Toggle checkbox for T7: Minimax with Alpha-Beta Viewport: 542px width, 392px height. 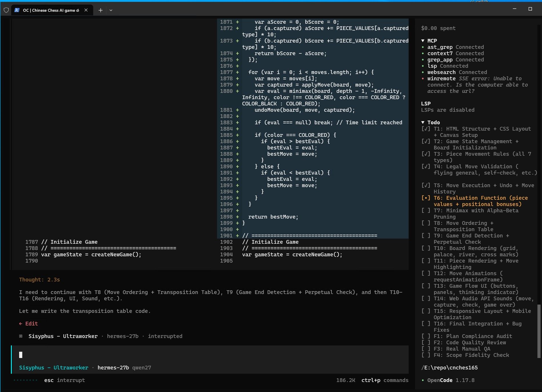(426, 211)
